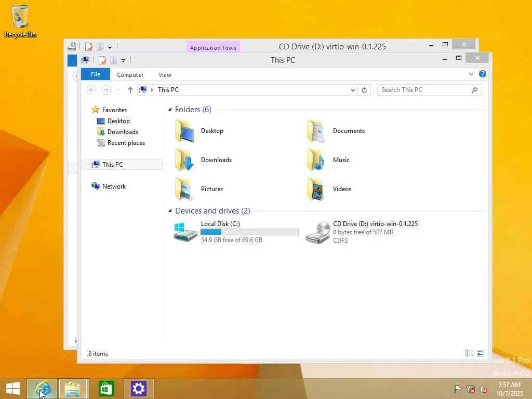Viewport: 532px width, 399px height.
Task: Open the Videos folder icon
Action: (x=316, y=189)
